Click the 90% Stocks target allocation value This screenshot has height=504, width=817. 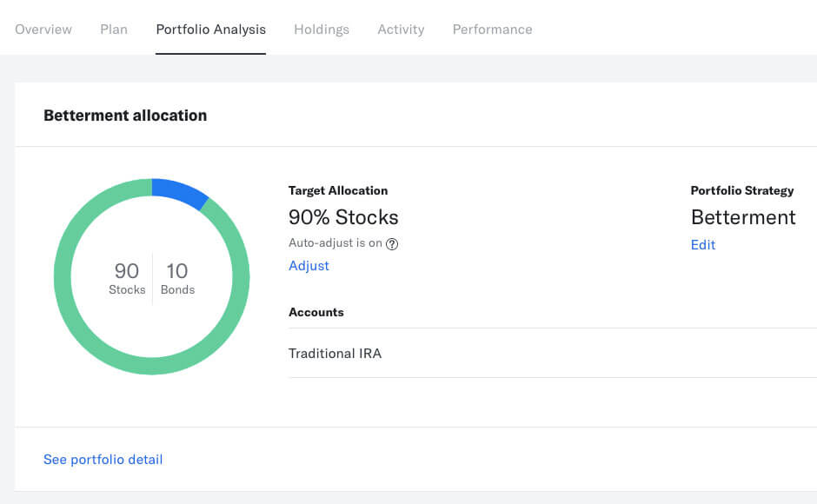343,217
